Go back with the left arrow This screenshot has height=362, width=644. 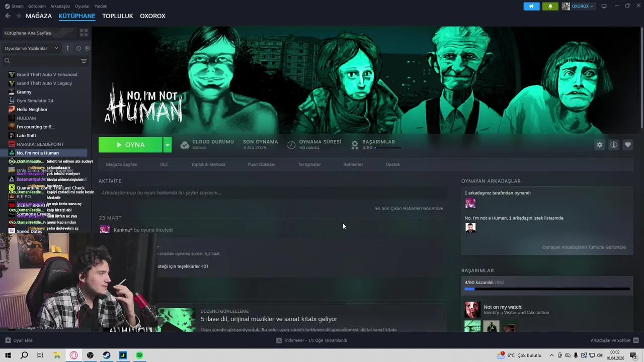[x=8, y=16]
